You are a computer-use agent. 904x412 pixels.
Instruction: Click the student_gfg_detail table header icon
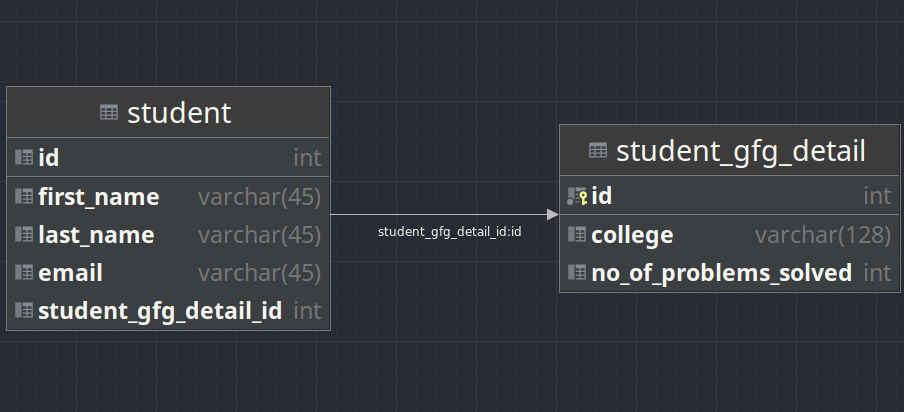[598, 152]
